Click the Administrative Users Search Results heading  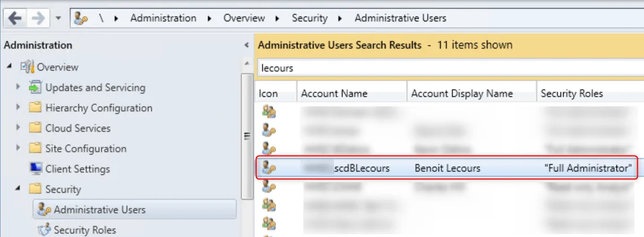340,45
